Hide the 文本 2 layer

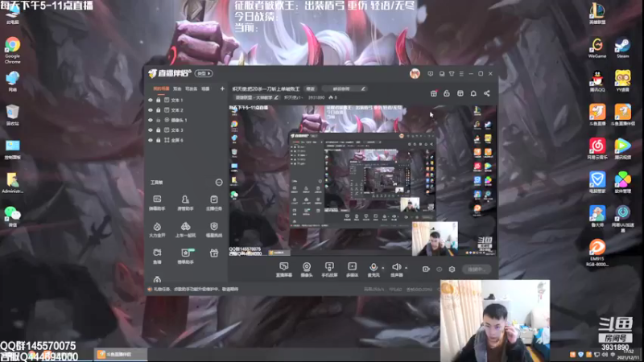click(151, 110)
